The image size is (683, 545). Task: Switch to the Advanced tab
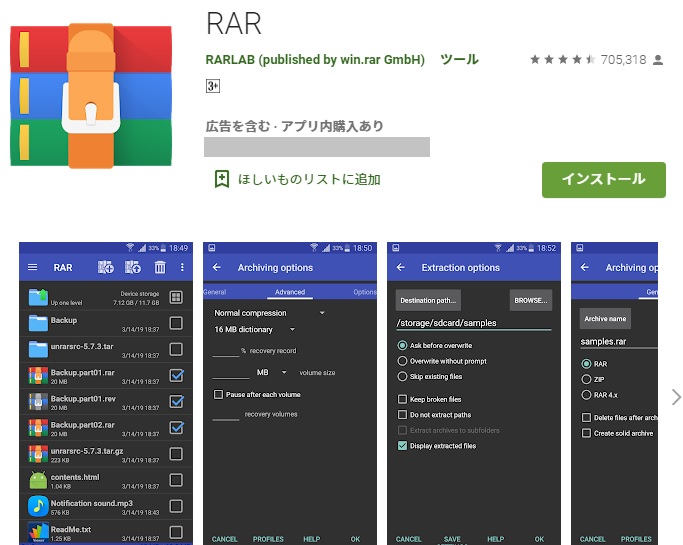[290, 292]
